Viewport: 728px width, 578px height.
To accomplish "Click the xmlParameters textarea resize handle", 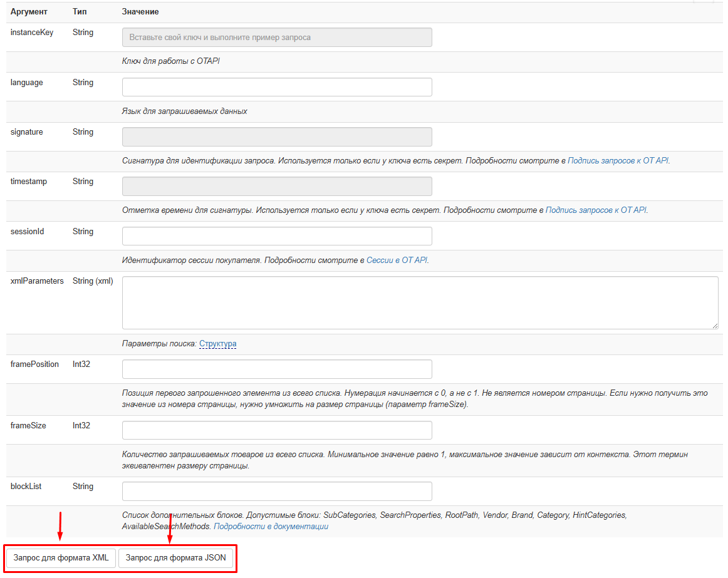I will click(715, 326).
